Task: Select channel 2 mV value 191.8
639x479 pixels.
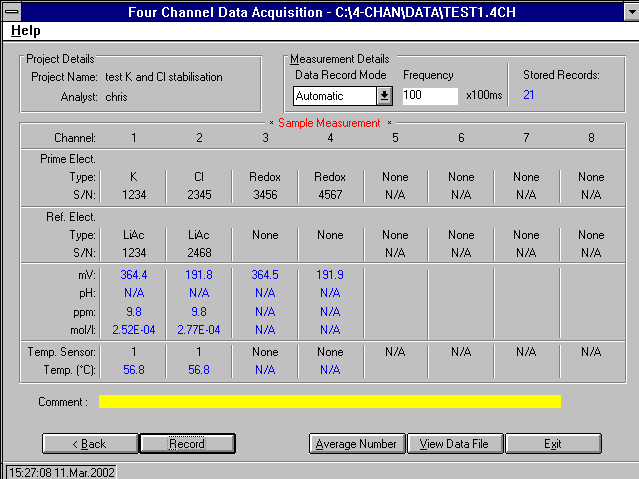Action: point(199,275)
